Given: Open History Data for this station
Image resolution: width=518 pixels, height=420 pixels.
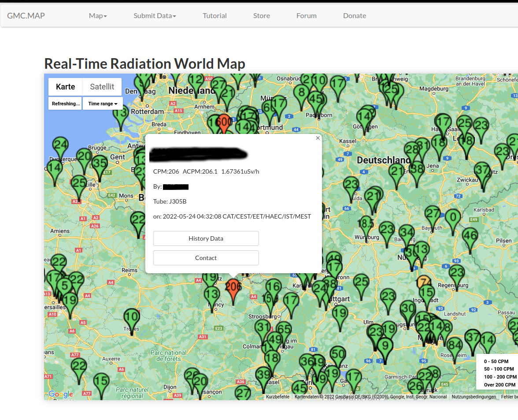Looking at the screenshot, I should [206, 238].
